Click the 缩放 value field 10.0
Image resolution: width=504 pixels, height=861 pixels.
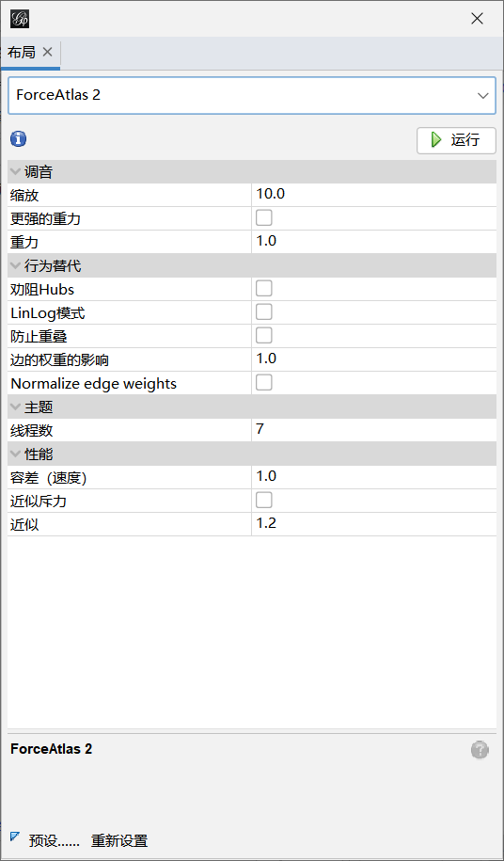(x=374, y=195)
